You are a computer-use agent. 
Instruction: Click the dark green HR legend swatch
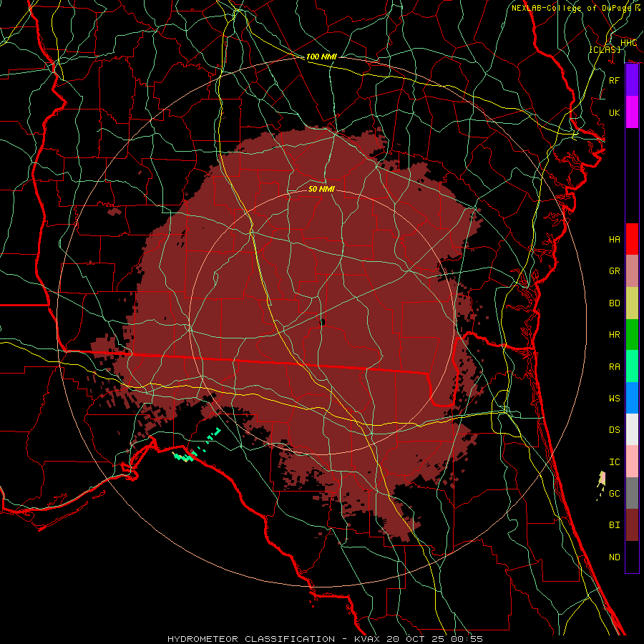click(x=632, y=335)
